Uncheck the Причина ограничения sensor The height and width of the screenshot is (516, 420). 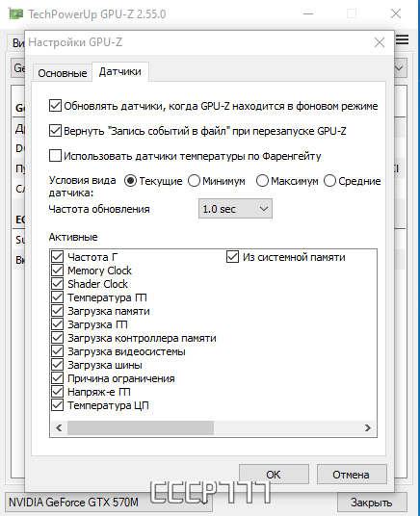pyautogui.click(x=58, y=378)
